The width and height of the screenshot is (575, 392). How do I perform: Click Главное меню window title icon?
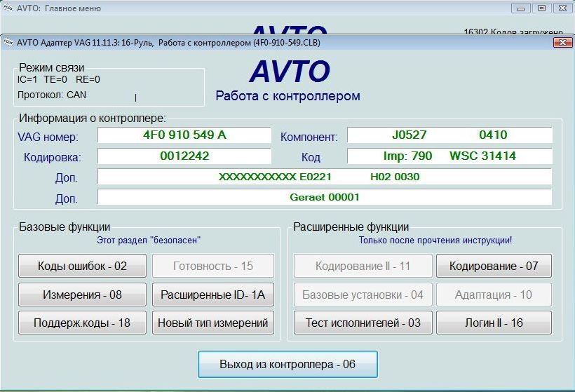pos(8,8)
